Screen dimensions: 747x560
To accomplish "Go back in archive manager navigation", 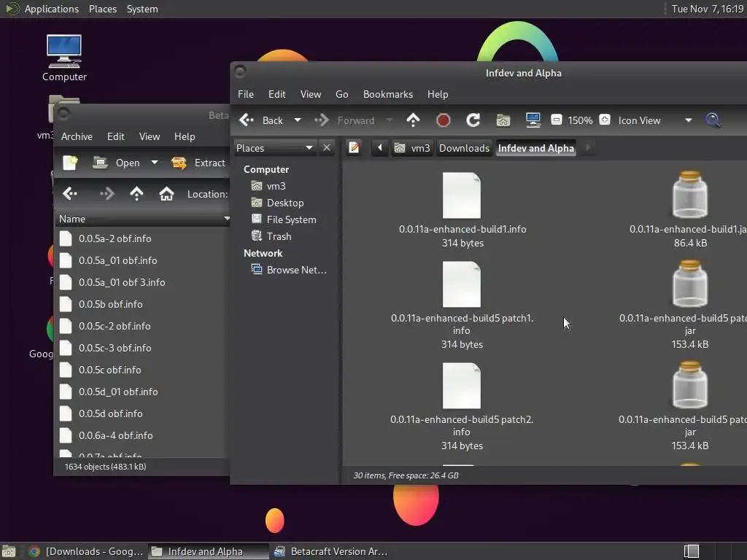I will 70,193.
